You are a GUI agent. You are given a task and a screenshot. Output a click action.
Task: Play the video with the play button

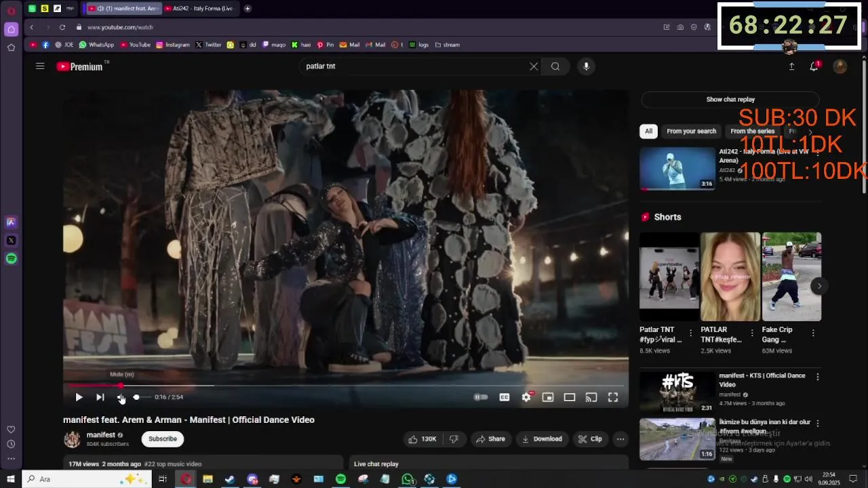(79, 397)
